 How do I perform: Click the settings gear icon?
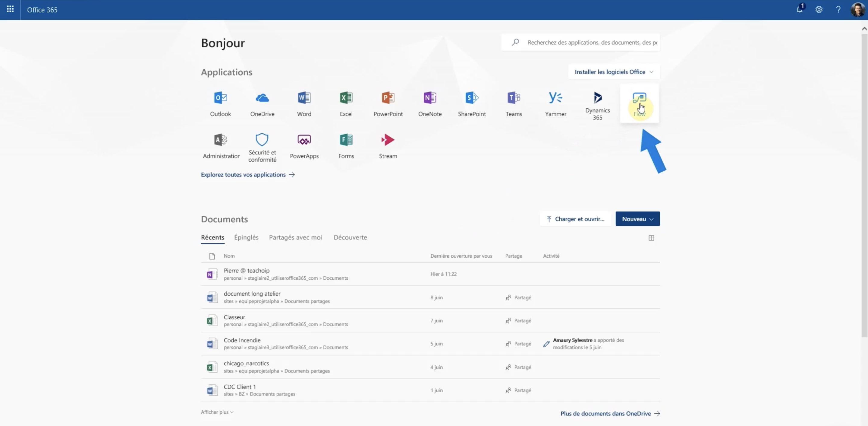(819, 10)
